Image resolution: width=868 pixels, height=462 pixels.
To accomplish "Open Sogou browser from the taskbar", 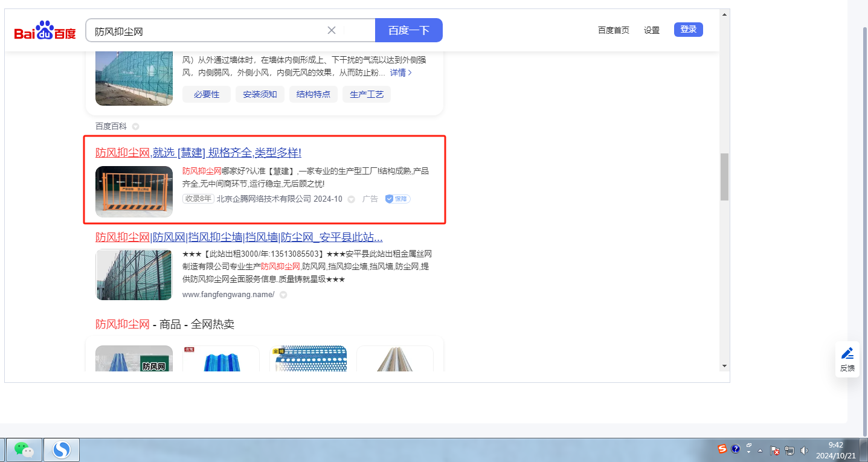I will click(x=61, y=449).
